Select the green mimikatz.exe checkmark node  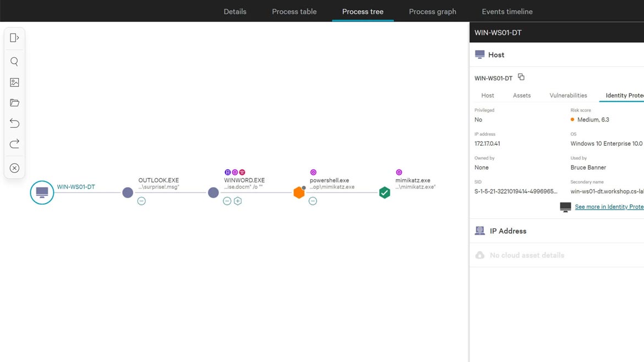[385, 193]
